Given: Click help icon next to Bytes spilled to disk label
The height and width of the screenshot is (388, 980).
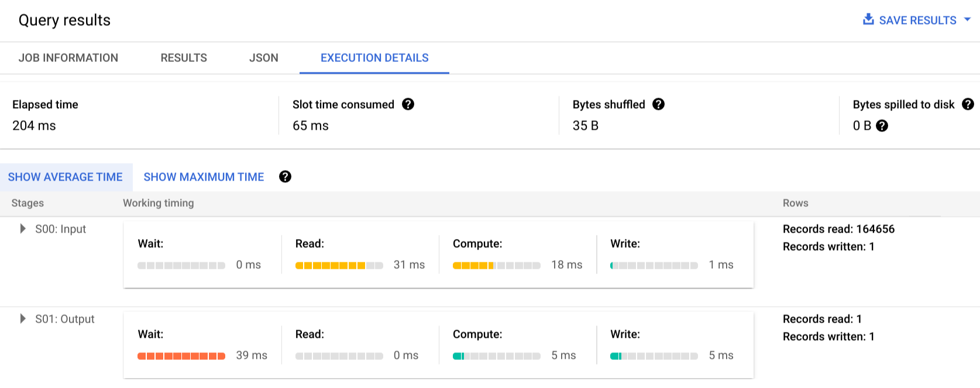Looking at the screenshot, I should (968, 104).
